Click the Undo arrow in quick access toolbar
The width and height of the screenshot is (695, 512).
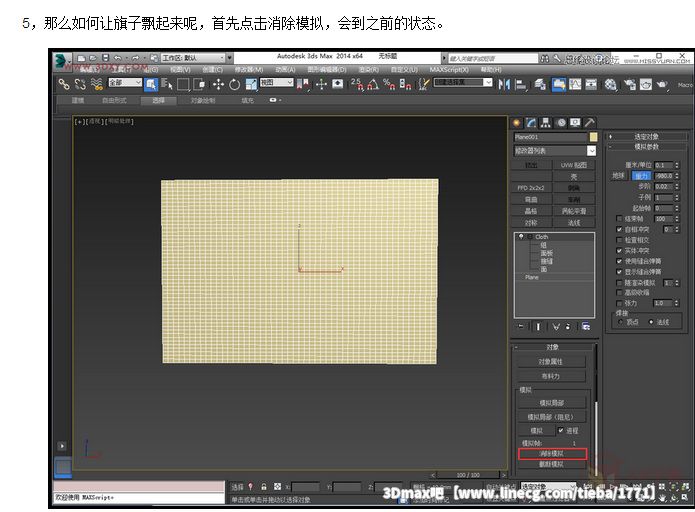(x=117, y=58)
